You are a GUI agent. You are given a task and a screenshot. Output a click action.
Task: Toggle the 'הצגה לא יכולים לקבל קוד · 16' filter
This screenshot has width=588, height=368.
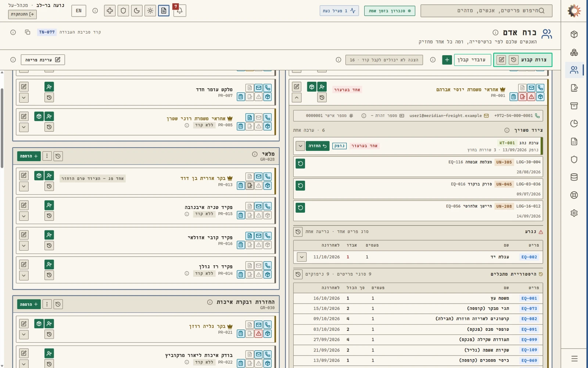(x=384, y=60)
